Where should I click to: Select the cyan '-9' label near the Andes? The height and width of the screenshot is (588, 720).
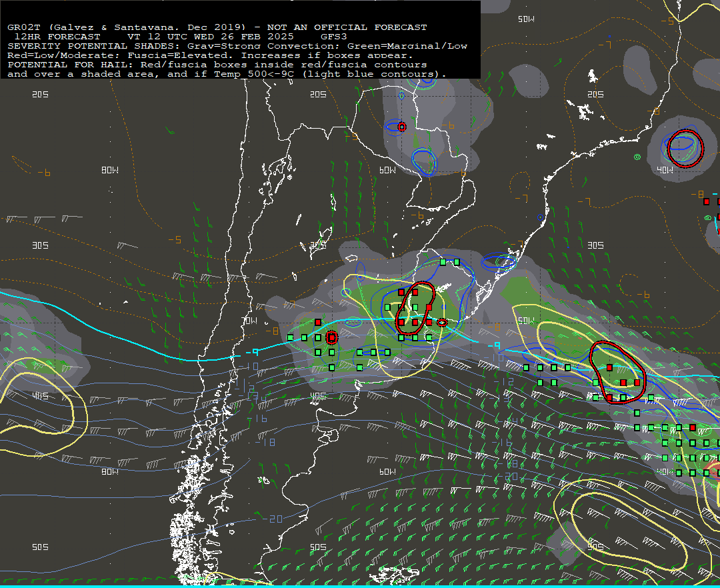(x=252, y=352)
